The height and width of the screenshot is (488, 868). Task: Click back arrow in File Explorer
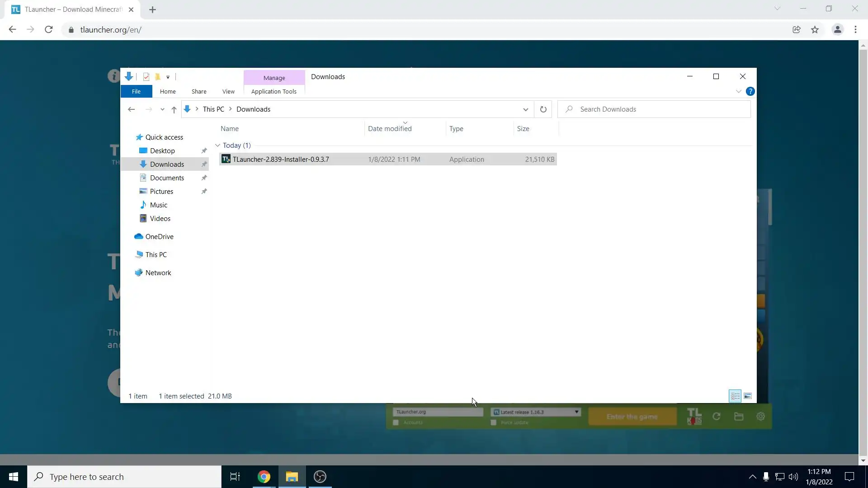[131, 109]
